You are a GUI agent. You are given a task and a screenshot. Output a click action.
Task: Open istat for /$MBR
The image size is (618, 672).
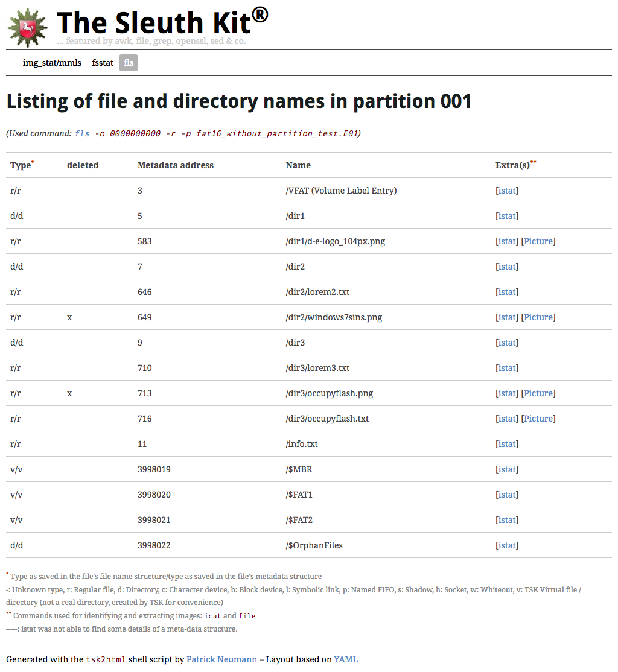click(x=507, y=469)
